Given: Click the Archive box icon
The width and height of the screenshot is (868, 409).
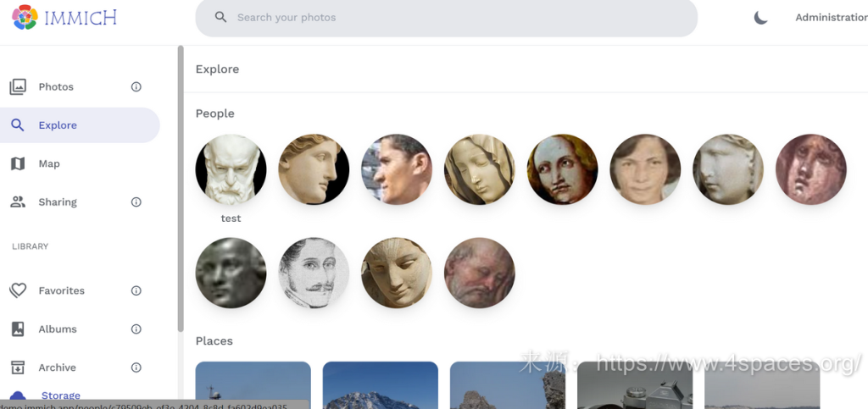Looking at the screenshot, I should [x=18, y=368].
